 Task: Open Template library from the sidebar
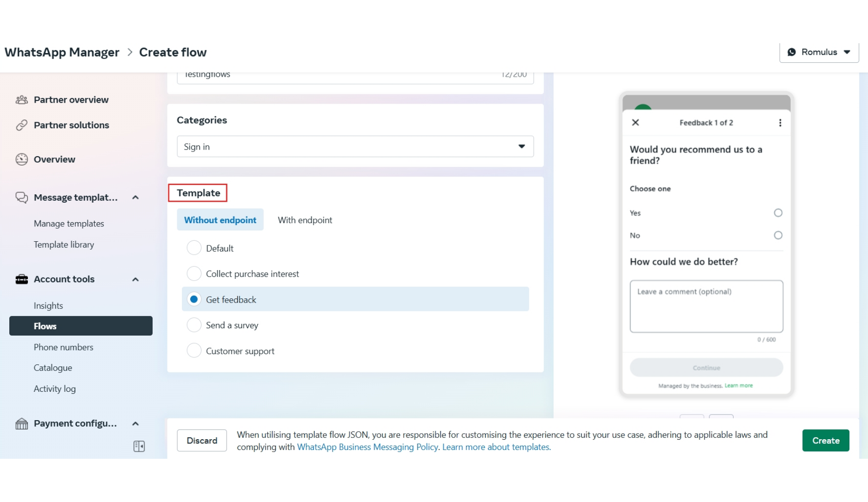coord(64,244)
